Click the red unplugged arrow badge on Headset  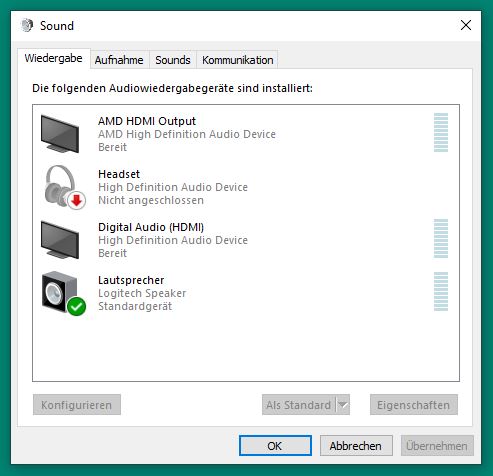pos(77,201)
